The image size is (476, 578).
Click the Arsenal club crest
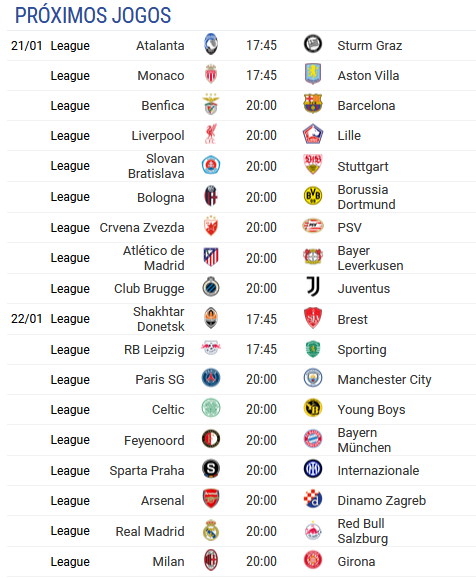[x=211, y=499]
